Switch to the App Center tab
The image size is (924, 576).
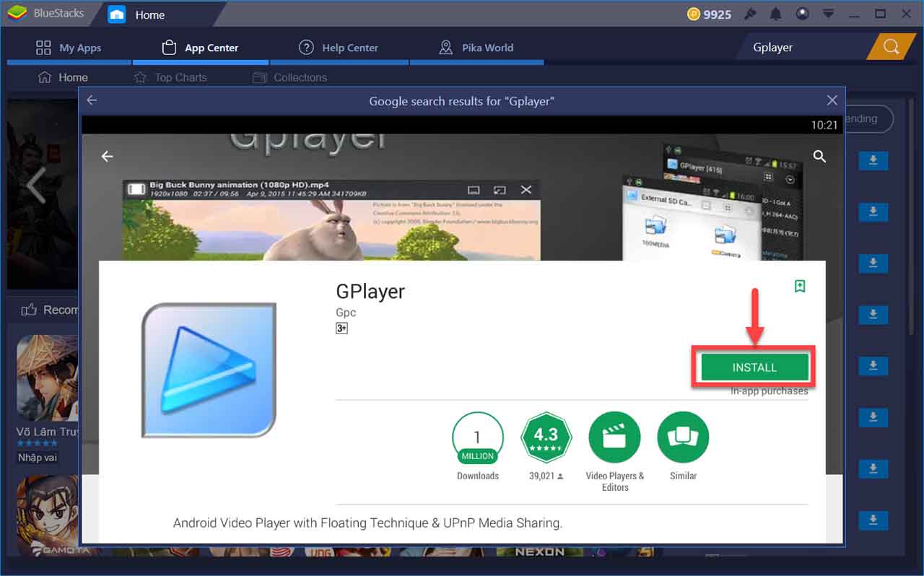click(200, 48)
